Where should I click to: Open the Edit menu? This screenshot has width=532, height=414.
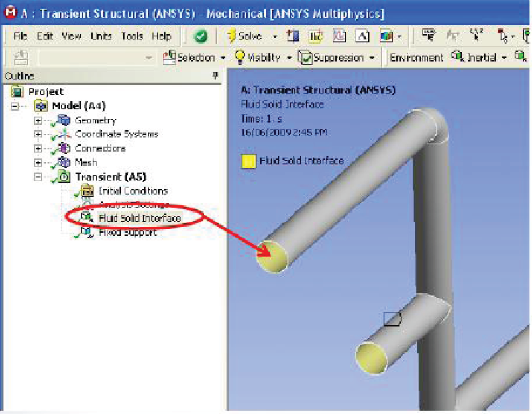[x=44, y=36]
